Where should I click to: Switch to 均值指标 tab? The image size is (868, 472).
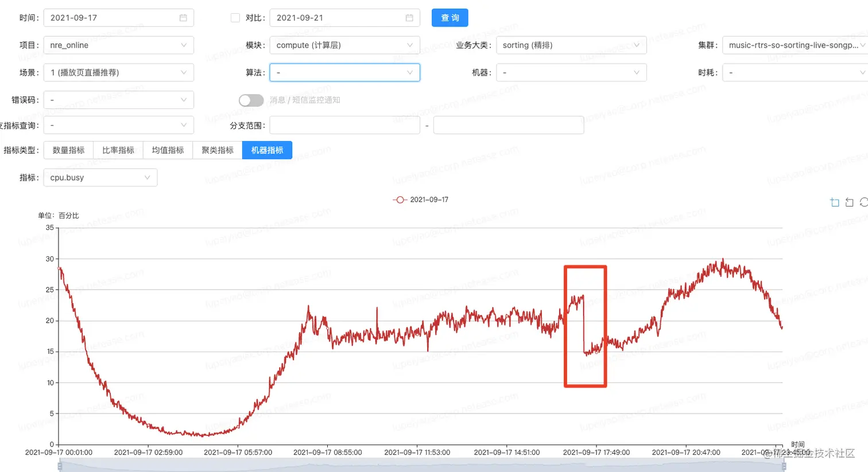pos(168,150)
